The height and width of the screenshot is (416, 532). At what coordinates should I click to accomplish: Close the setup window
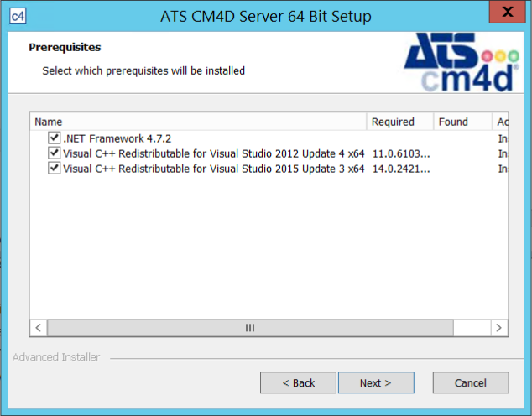click(509, 13)
